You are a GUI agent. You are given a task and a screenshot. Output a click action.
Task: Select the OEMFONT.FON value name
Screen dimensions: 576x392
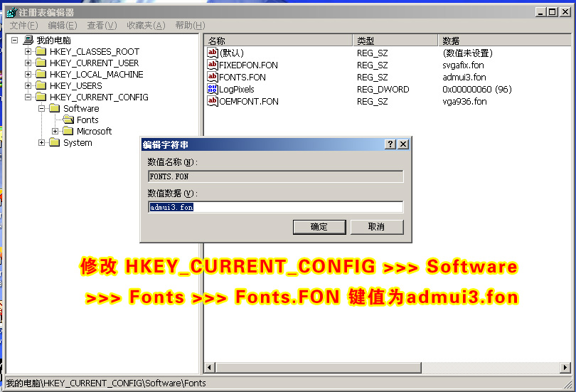click(249, 102)
